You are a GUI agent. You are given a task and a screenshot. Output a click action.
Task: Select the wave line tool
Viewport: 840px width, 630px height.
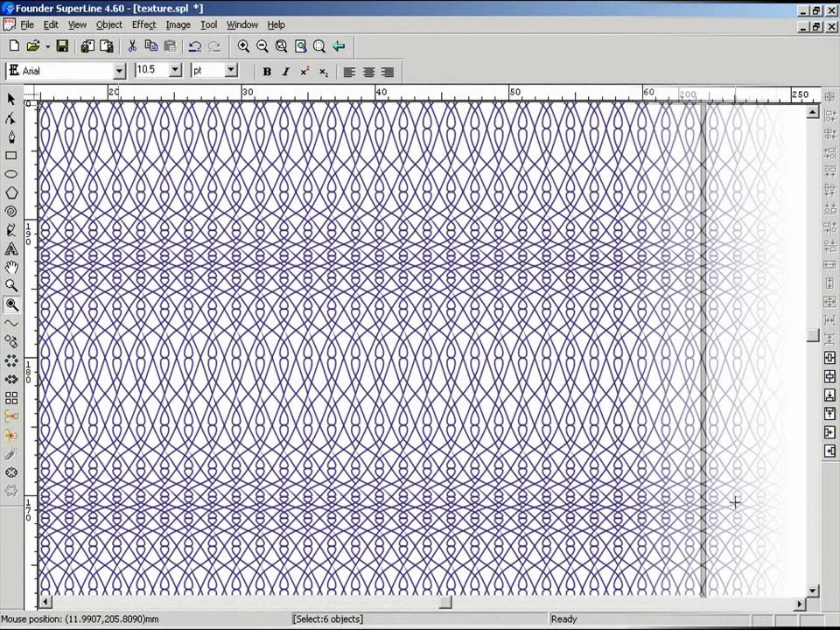11,323
